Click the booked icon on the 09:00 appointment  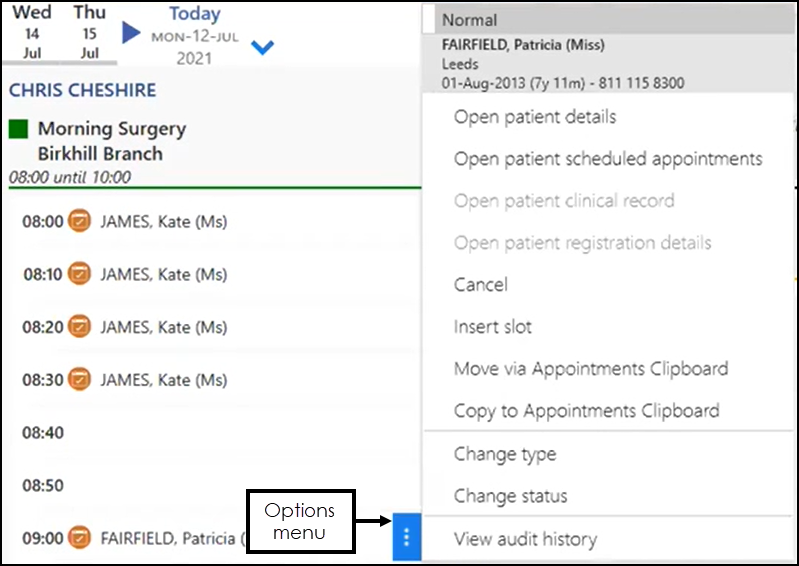tap(79, 538)
